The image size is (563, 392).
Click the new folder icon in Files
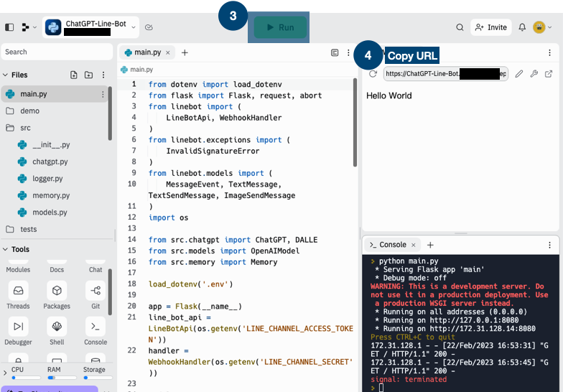88,75
